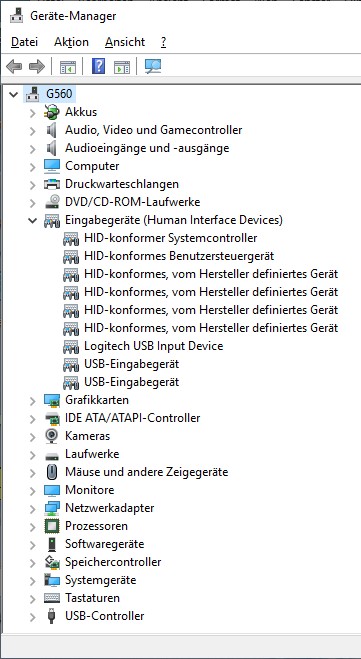This screenshot has width=361, height=659.
Task: Click the Prozessoren chip icon
Action: 52,526
